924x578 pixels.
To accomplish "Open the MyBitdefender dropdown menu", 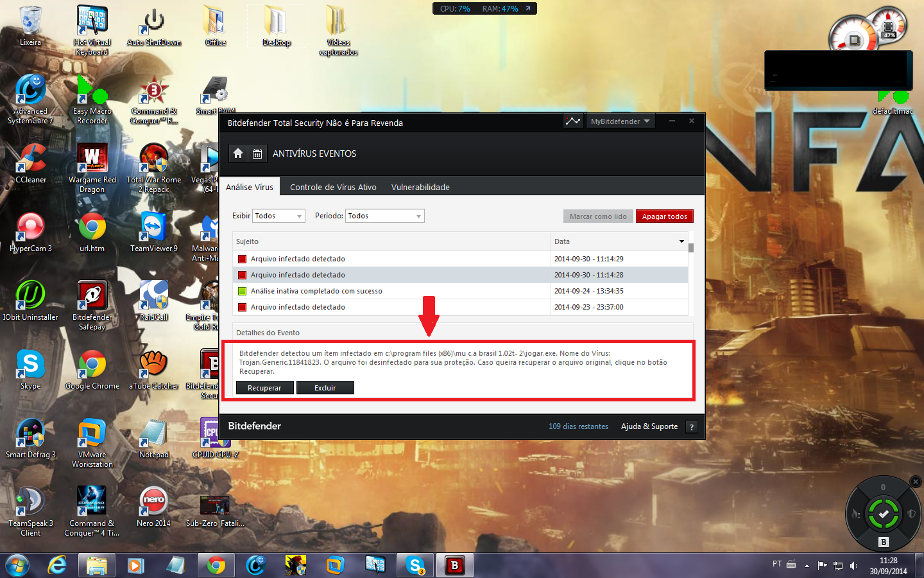I will tap(620, 121).
